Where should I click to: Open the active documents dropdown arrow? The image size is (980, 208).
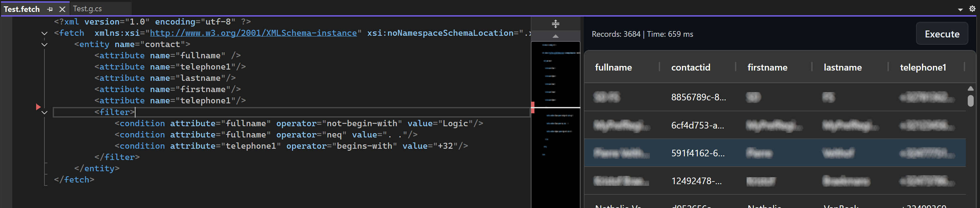[x=960, y=10]
